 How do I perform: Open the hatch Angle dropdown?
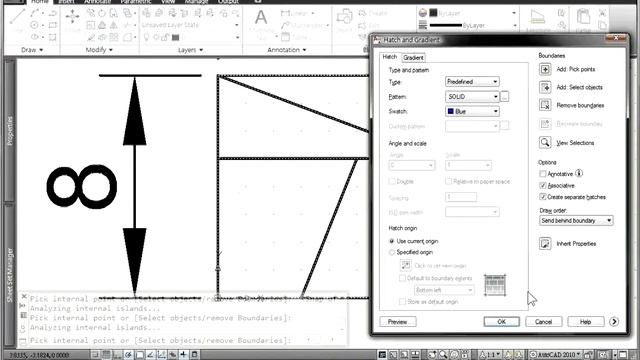412,165
